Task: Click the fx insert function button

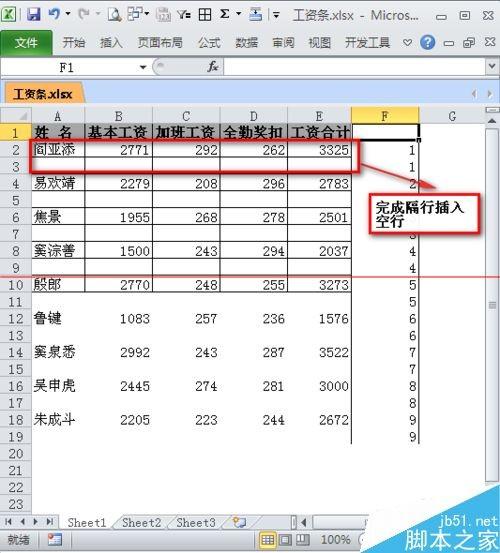Action: (x=213, y=66)
